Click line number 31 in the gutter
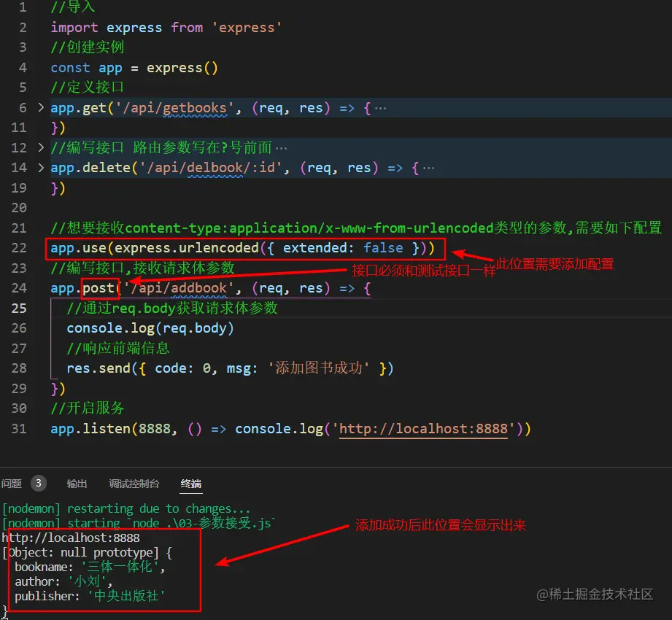672x620 pixels. click(x=19, y=428)
